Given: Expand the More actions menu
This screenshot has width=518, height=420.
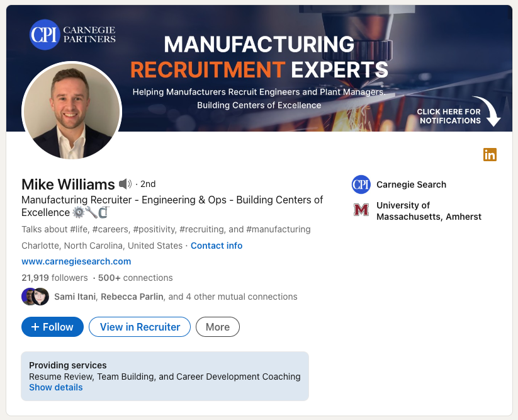Looking at the screenshot, I should point(218,327).
